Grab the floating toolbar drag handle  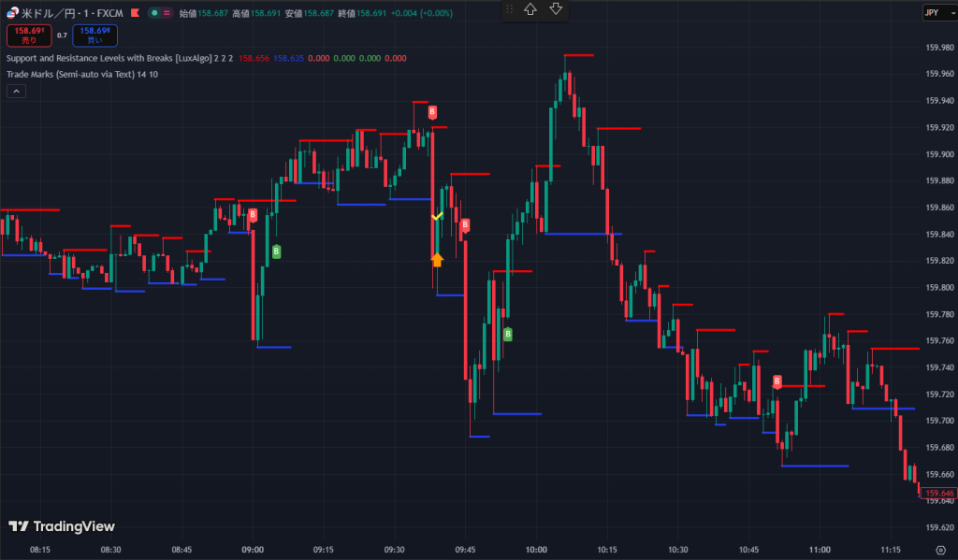click(x=510, y=9)
